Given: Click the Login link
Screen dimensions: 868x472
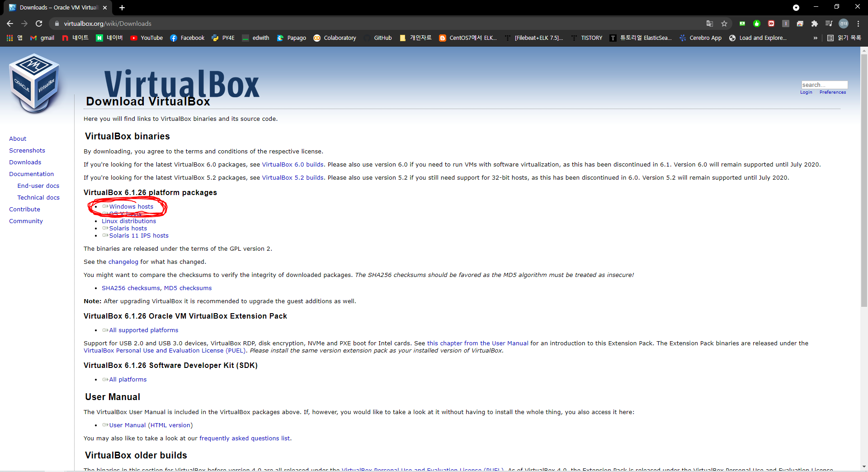Looking at the screenshot, I should pyautogui.click(x=806, y=92).
